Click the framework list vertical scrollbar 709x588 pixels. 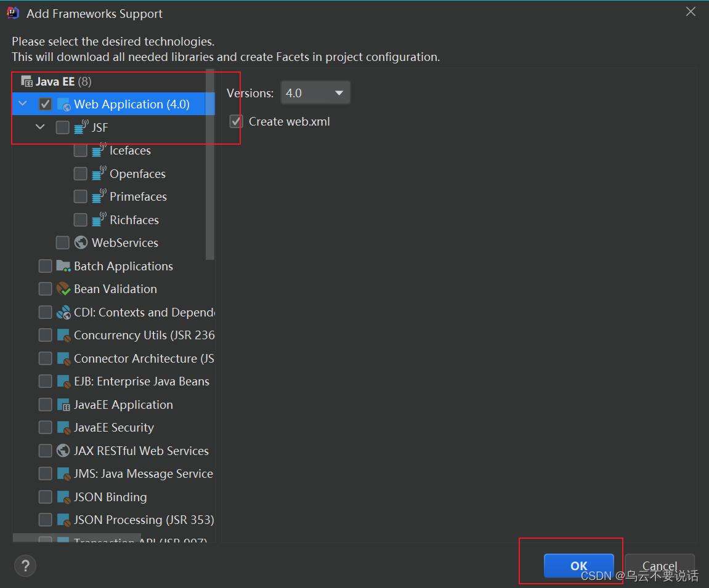(210, 164)
